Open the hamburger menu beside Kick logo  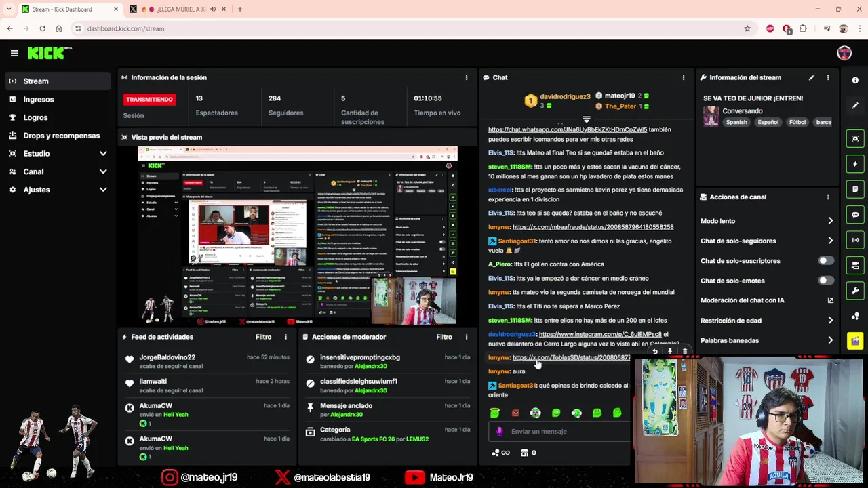coord(14,53)
